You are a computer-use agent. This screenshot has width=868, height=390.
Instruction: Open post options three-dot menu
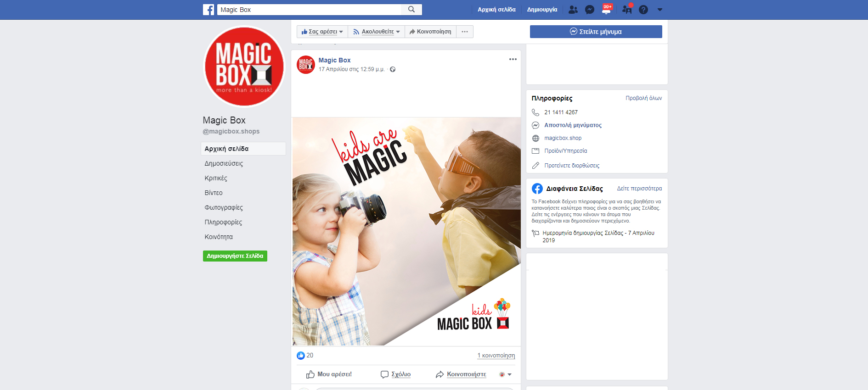tap(513, 59)
